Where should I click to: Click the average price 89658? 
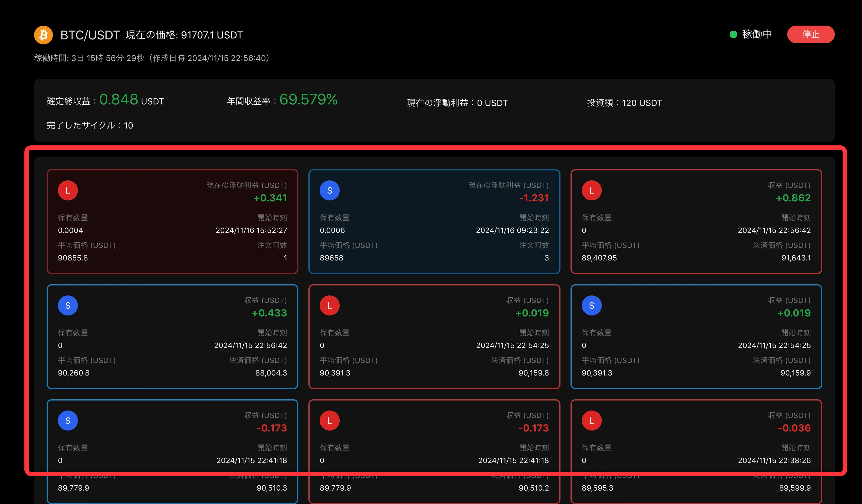pyautogui.click(x=332, y=258)
